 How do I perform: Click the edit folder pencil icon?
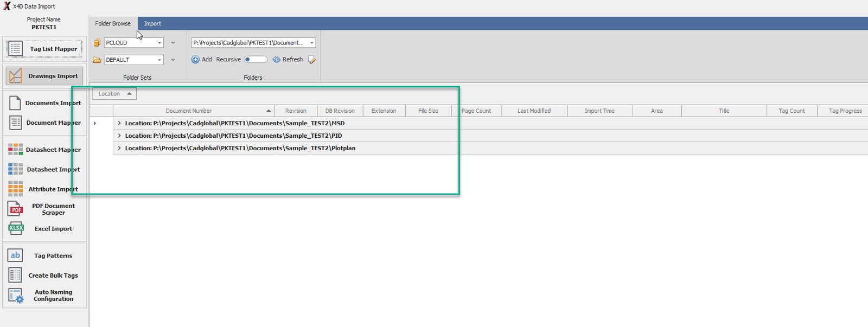(x=312, y=60)
